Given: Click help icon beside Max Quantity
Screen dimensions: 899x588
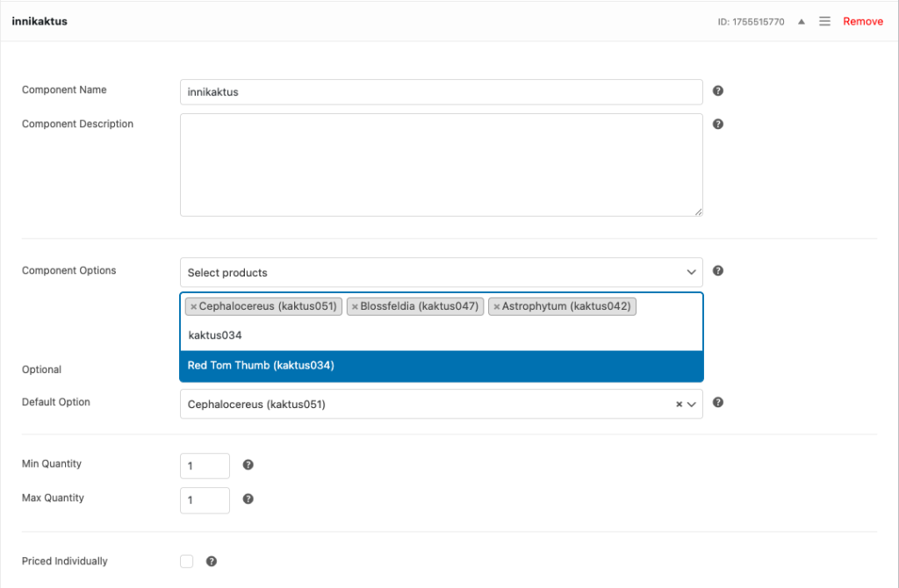Looking at the screenshot, I should point(248,498).
